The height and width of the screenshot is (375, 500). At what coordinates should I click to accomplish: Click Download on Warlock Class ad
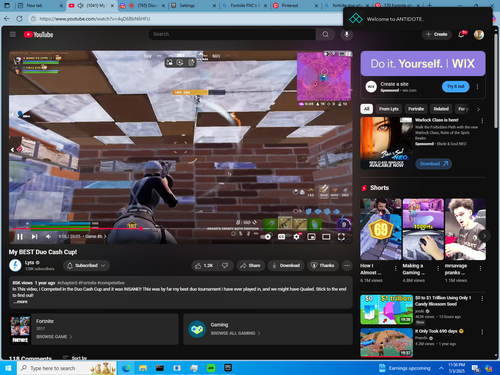(433, 164)
